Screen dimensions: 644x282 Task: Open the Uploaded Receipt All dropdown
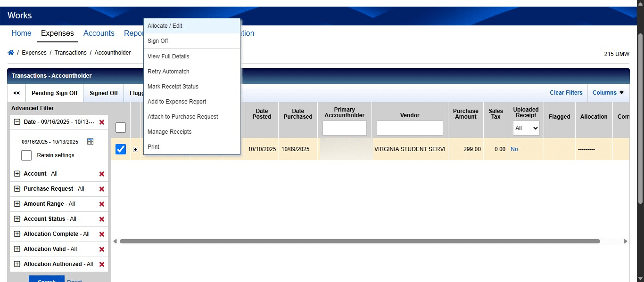pyautogui.click(x=526, y=128)
